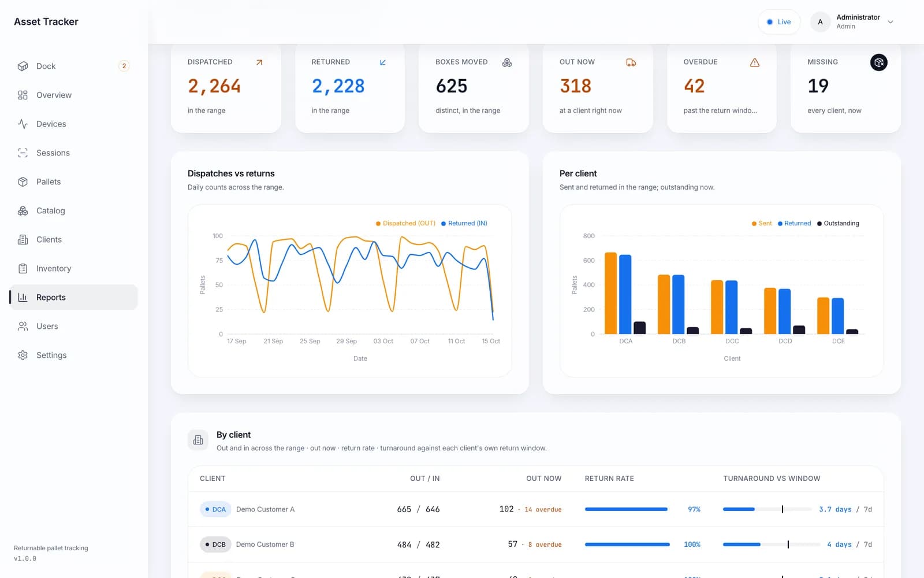Toggle Returned series in Per client chart
This screenshot has height=578, width=924.
(x=794, y=223)
